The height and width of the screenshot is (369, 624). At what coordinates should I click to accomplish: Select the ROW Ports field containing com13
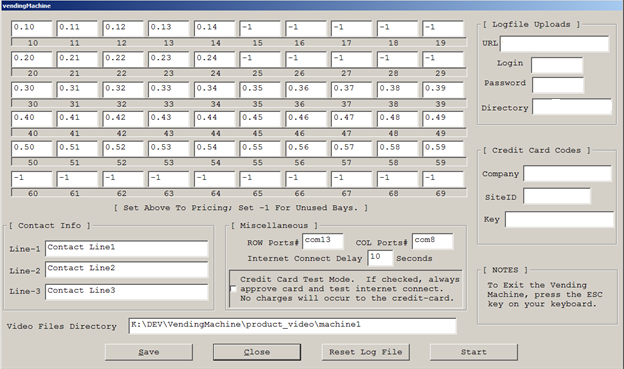coord(323,241)
